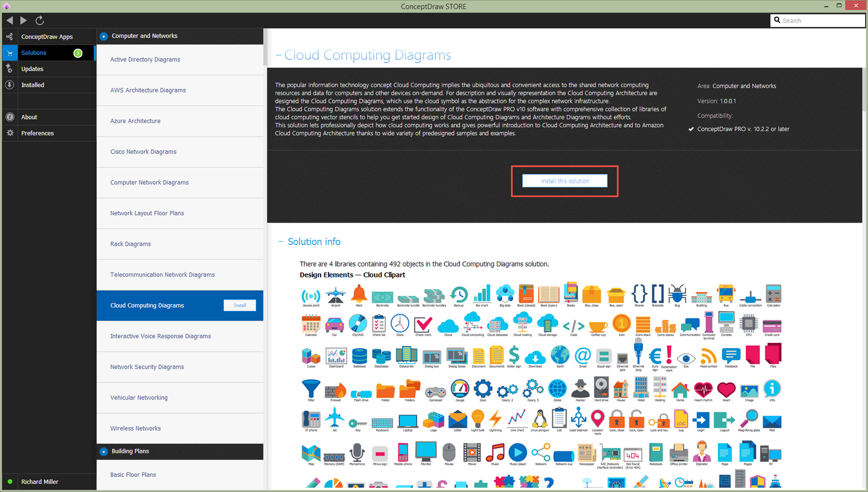Click the Heart rhythm clipart
This screenshot has width=868, height=492.
[703, 391]
